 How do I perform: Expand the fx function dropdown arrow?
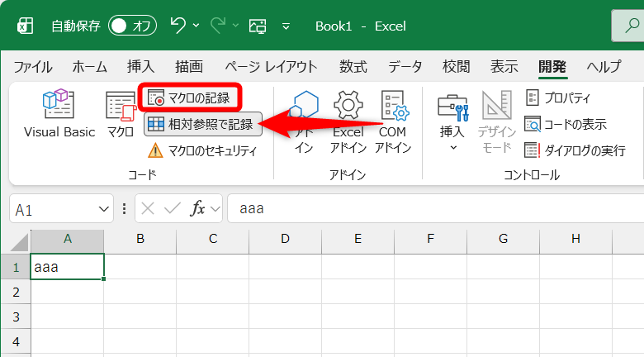click(x=215, y=209)
